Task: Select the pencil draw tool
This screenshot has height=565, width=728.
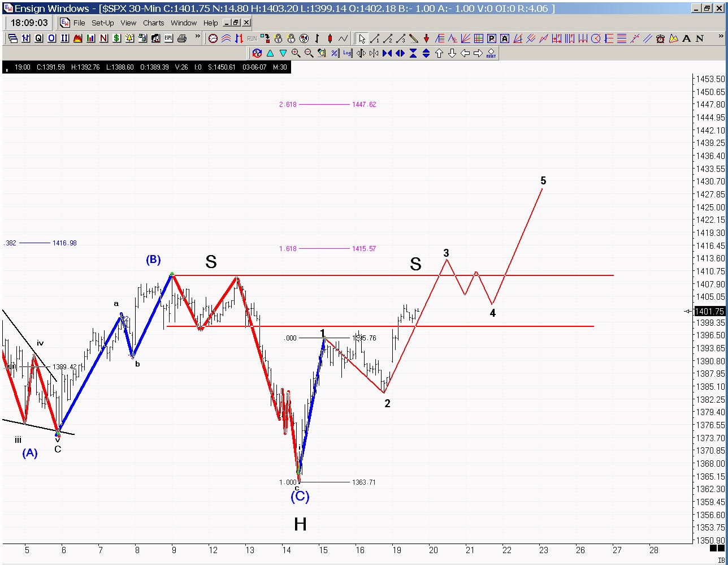Action: coord(414,38)
